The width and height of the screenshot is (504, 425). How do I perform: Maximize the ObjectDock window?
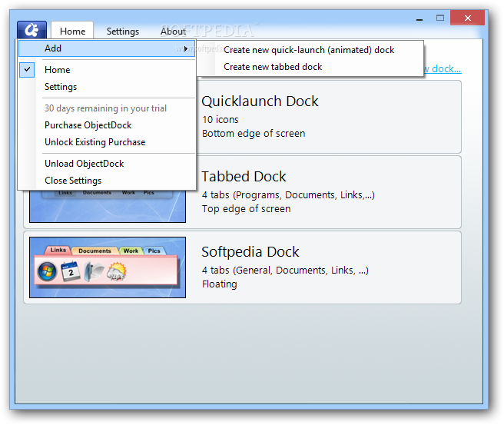[x=440, y=18]
